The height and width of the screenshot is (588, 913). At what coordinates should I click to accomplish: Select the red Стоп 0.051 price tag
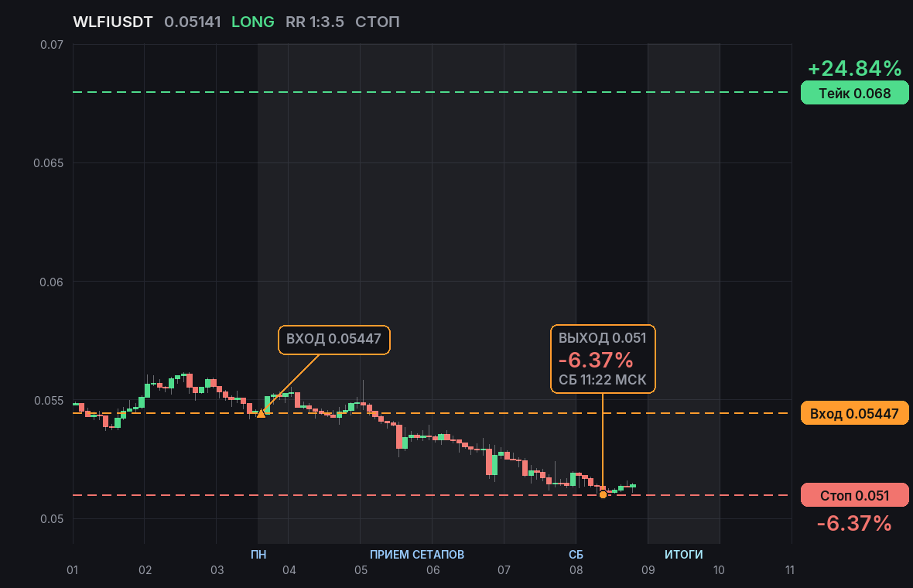pos(854,495)
